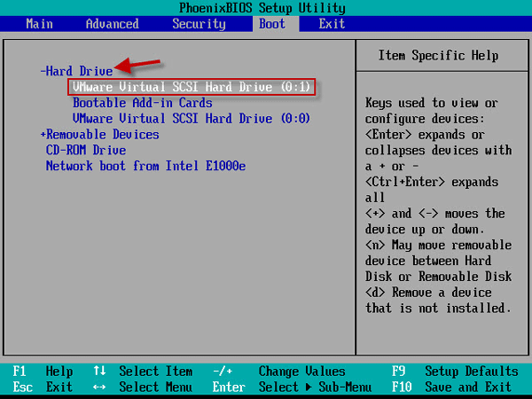This screenshot has height=399, width=532.
Task: Select VMware Virtual SCSI Hard Drive (0:0)
Action: tap(192, 119)
